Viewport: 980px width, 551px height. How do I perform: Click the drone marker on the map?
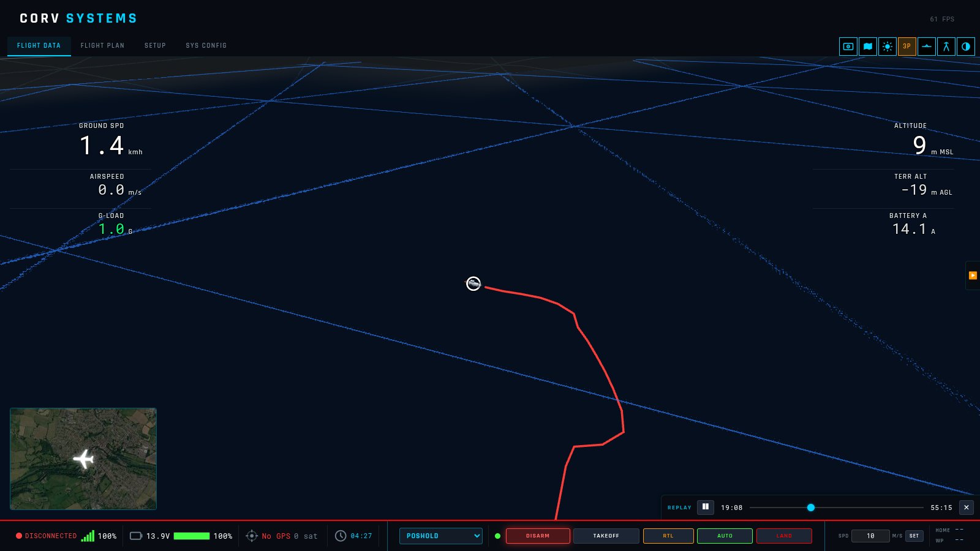(473, 283)
